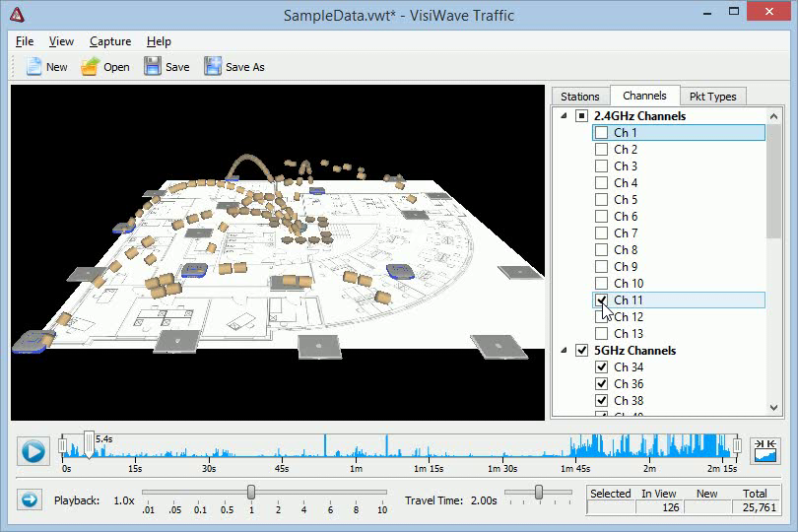The width and height of the screenshot is (798, 532).
Task: Click the Save floppy disk icon
Action: (152, 67)
